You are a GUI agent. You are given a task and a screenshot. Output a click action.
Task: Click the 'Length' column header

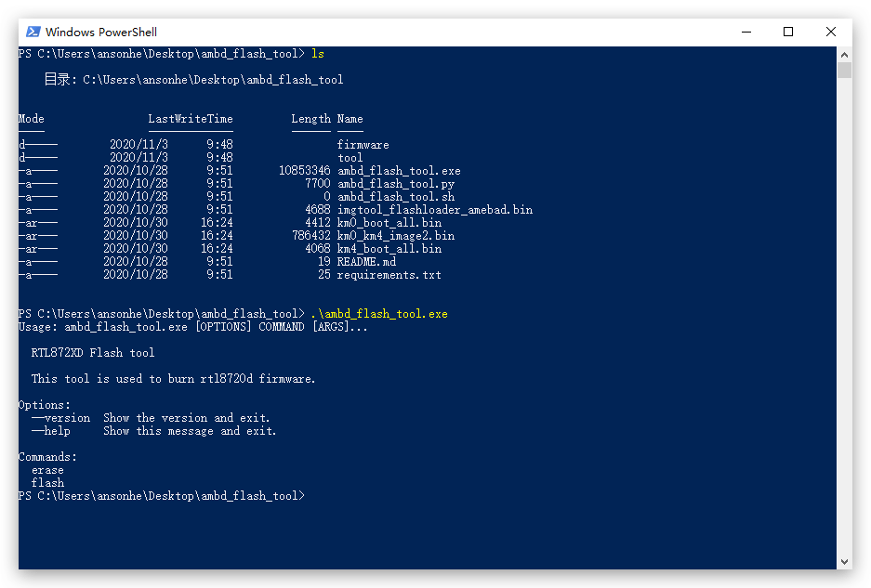pyautogui.click(x=311, y=119)
